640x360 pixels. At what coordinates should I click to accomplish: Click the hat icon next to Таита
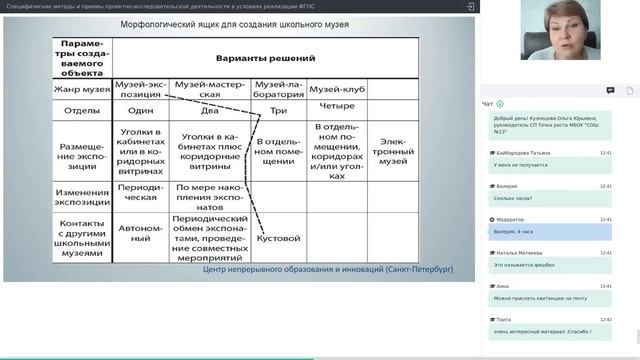pyautogui.click(x=492, y=320)
